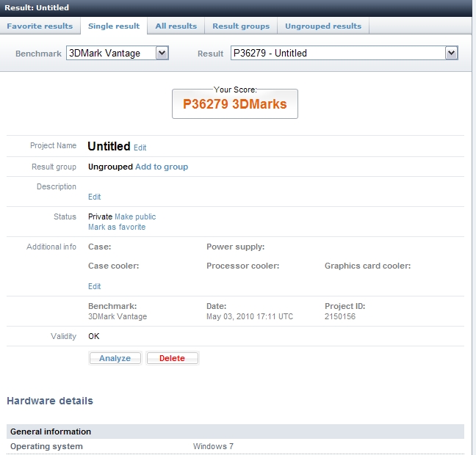Expand the Result dropdown arrow

452,53
